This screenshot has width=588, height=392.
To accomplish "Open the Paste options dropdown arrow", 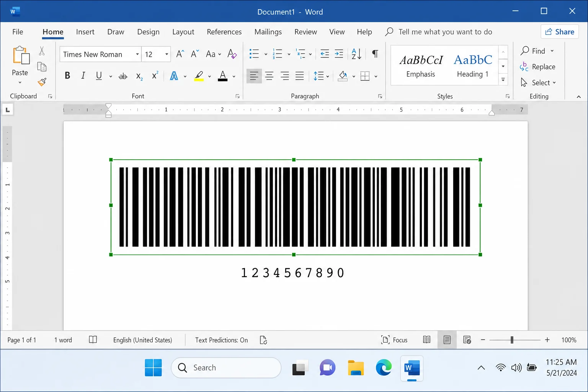I will pos(20,82).
